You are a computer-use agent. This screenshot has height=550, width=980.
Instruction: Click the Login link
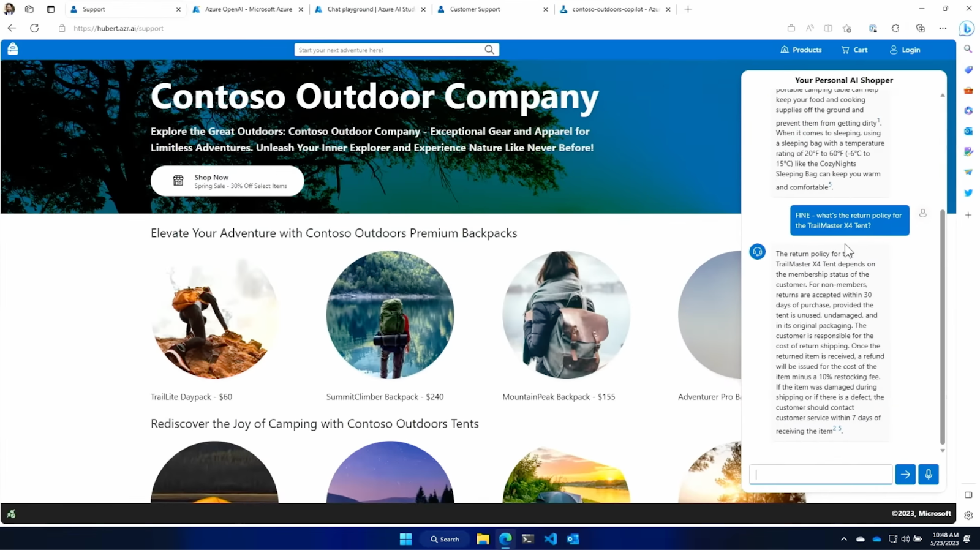point(905,50)
